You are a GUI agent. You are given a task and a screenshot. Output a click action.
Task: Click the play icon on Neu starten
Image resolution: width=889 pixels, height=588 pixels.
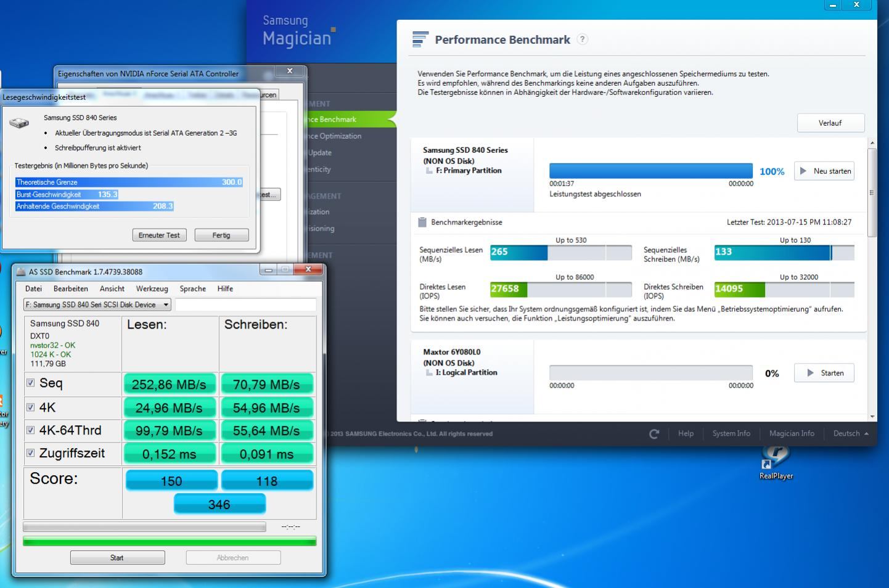point(803,171)
